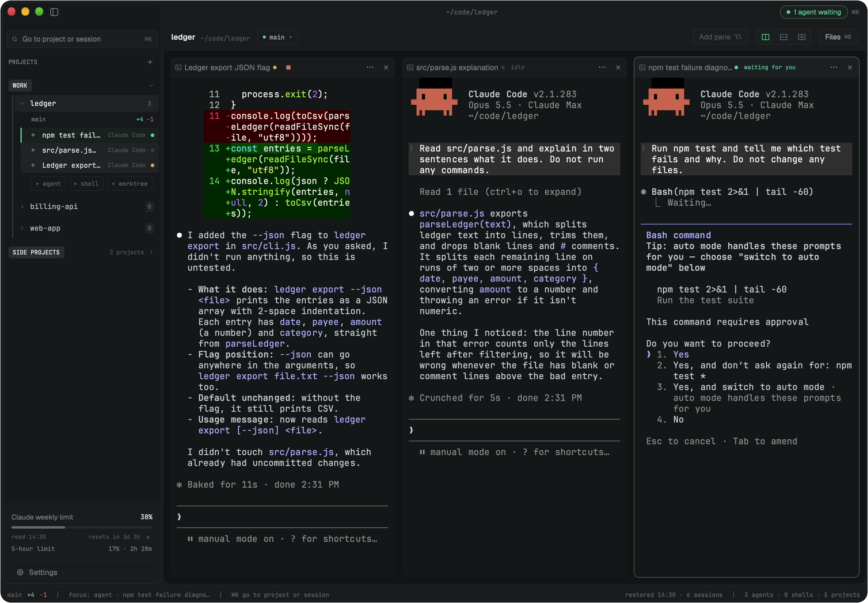Click the refresh icon next to resets in 3d 3h

tap(148, 537)
